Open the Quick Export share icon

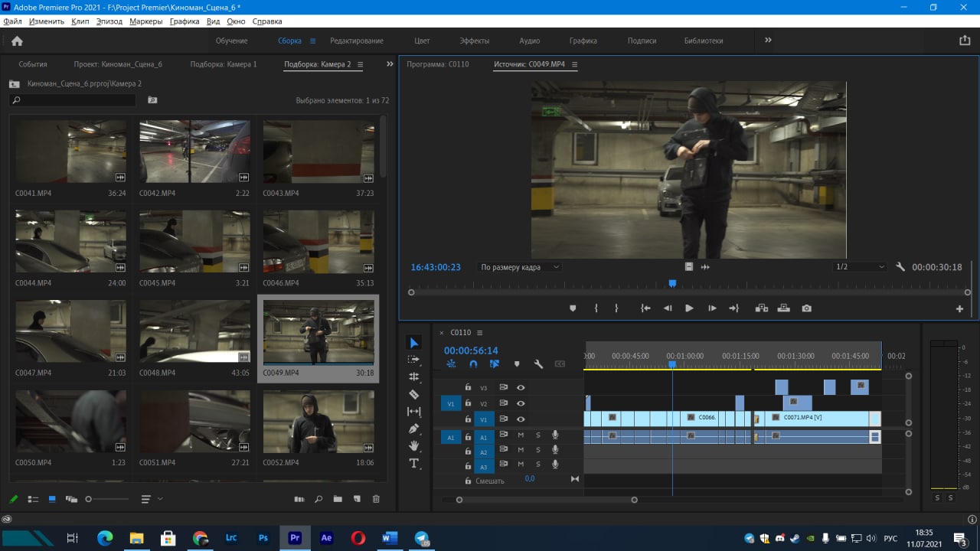click(965, 41)
